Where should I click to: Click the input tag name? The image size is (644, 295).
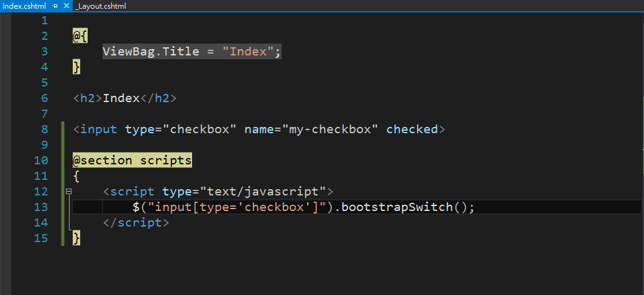(x=99, y=129)
